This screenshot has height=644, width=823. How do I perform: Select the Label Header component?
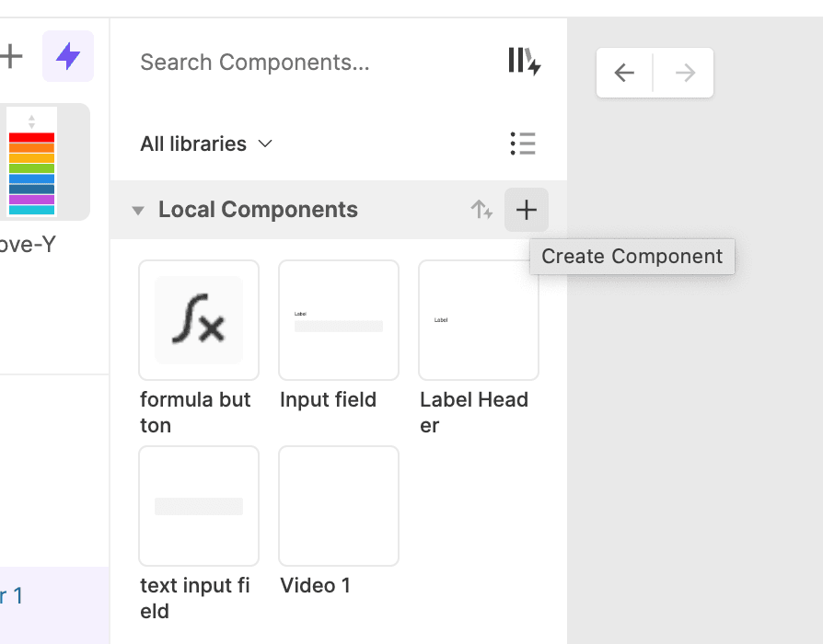coord(479,320)
